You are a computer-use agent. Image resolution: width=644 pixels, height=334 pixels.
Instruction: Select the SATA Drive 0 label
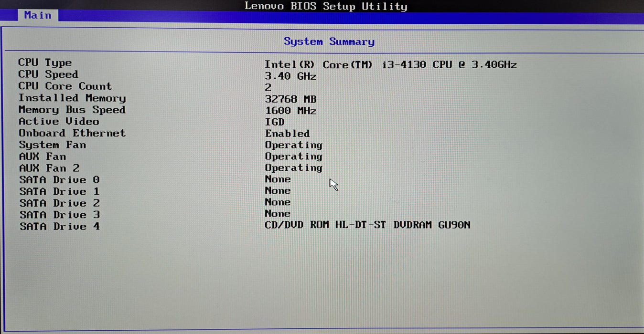tap(60, 180)
